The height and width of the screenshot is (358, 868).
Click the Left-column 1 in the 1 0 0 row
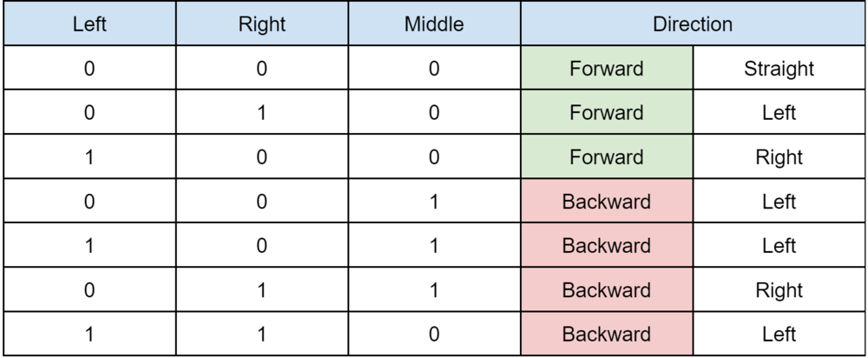[89, 156]
